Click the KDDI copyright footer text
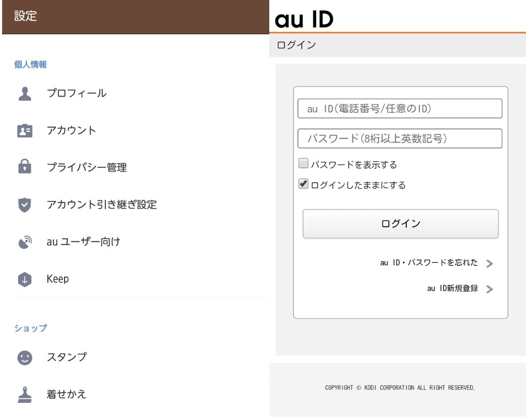 [x=400, y=387]
